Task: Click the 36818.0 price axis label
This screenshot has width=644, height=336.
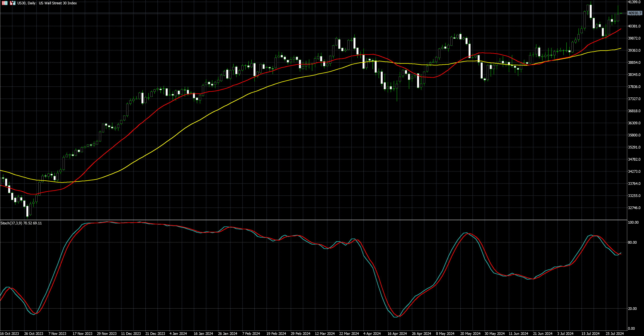Action: 634,111
